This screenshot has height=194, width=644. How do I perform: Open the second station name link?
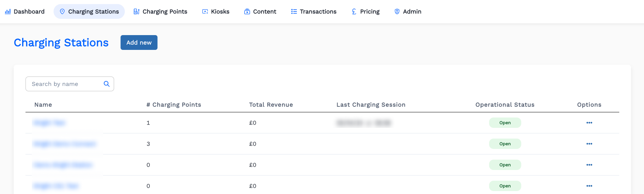[65, 144]
